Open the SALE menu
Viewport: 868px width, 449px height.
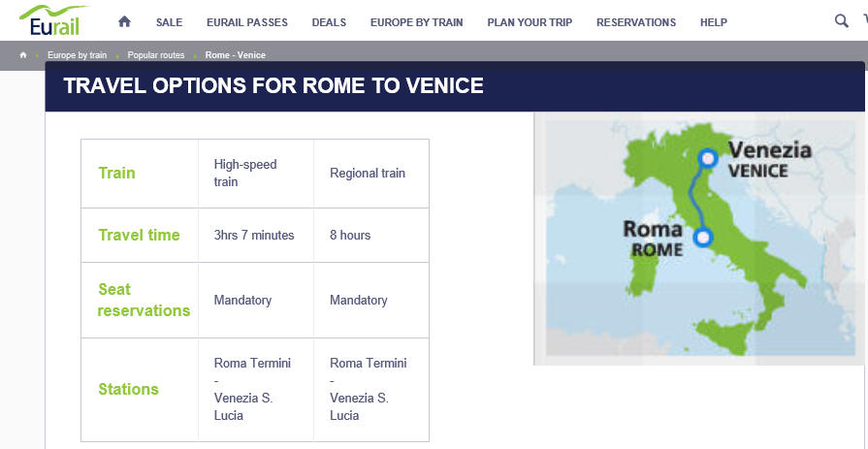click(169, 22)
